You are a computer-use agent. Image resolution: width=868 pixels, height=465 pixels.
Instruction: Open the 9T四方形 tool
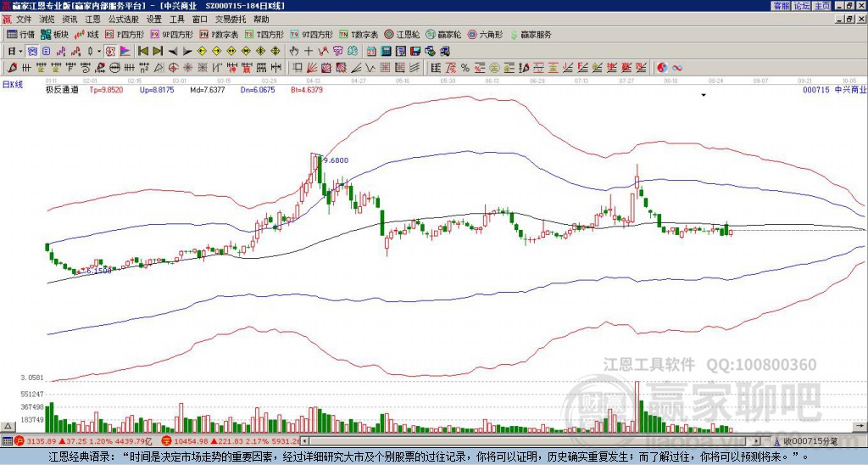click(x=311, y=34)
